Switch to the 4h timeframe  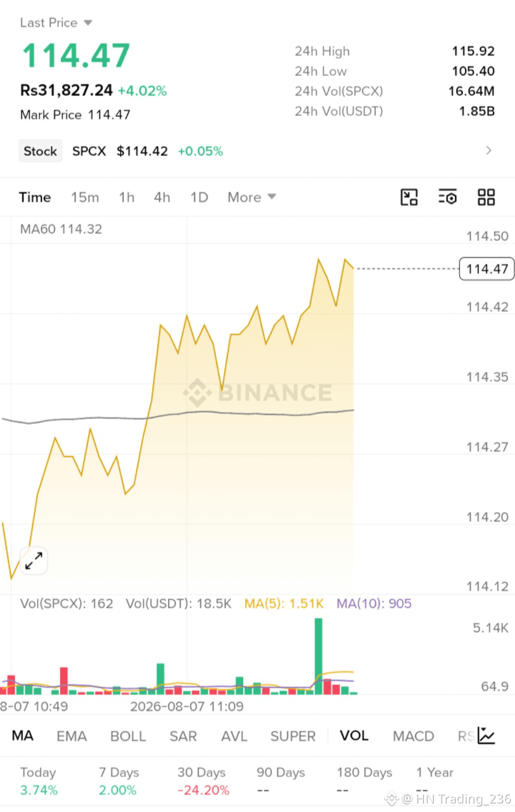[162, 197]
